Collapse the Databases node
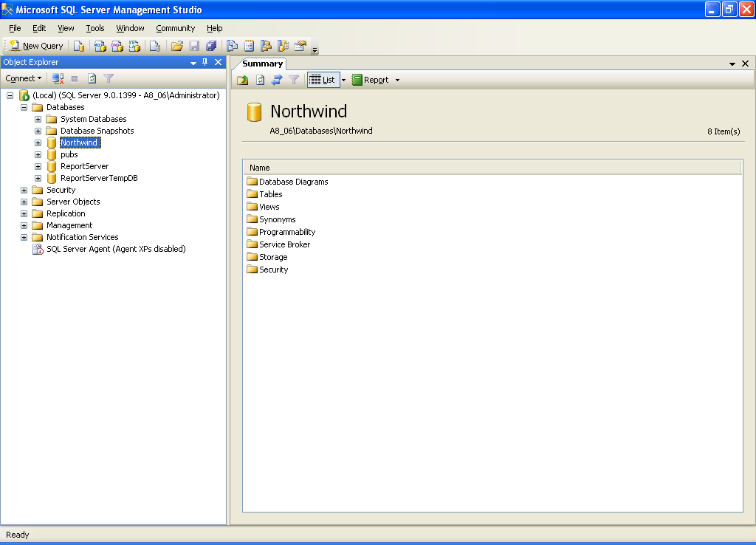 (x=23, y=106)
